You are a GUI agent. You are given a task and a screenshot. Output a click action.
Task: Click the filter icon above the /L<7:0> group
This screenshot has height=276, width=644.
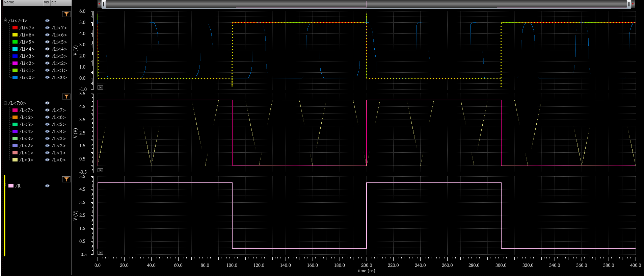click(66, 97)
